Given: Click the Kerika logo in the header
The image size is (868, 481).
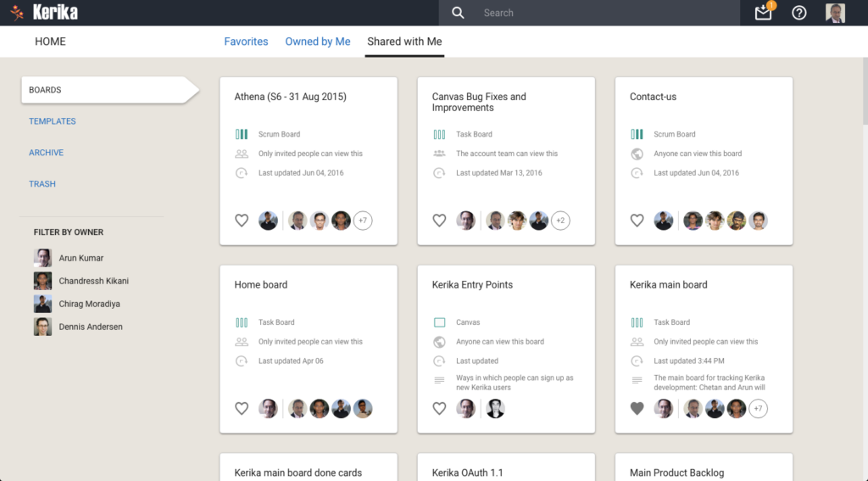Looking at the screenshot, I should 44,12.
